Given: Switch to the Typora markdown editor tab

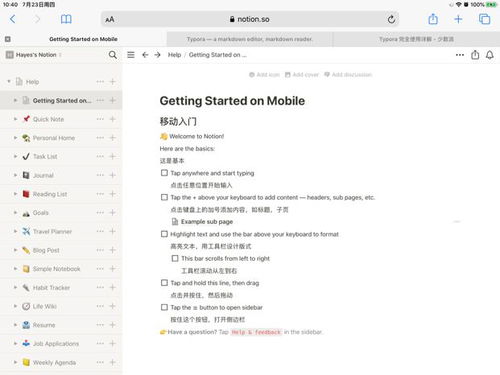Looking at the screenshot, I should [250, 39].
